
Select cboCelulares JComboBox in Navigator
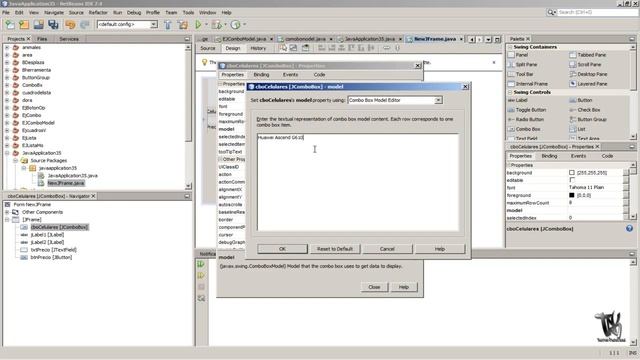tap(59, 227)
